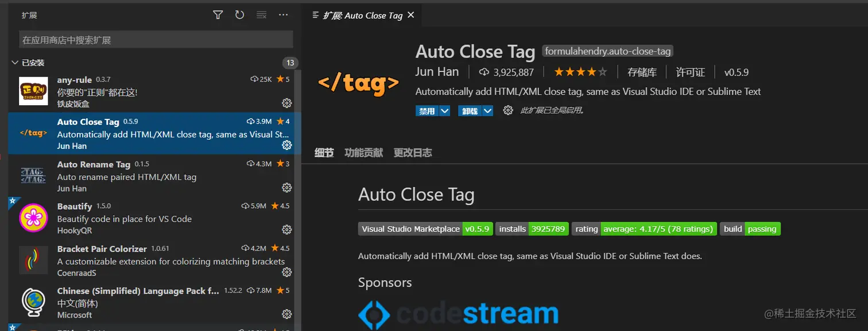Click the HookyQR publisher name

point(75,230)
